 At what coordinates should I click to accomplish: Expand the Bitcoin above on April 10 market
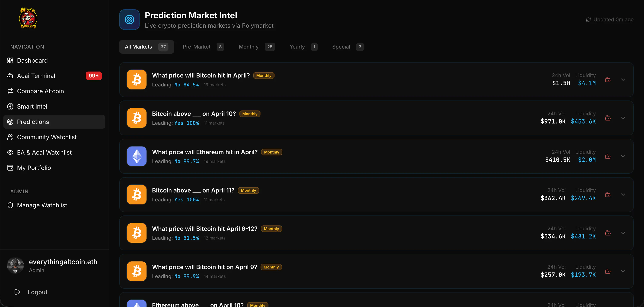click(x=623, y=118)
